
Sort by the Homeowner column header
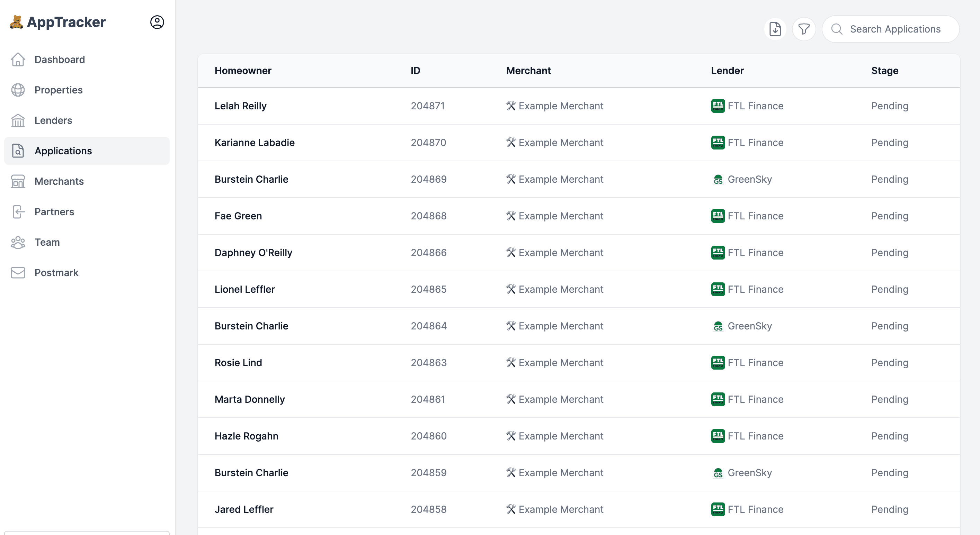[243, 71]
